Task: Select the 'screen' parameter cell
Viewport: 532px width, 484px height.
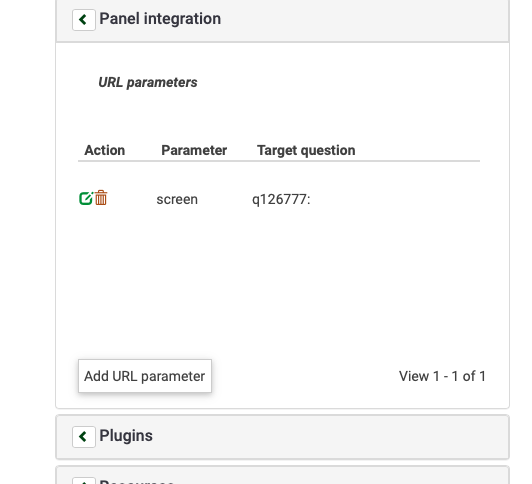Action: tap(177, 199)
